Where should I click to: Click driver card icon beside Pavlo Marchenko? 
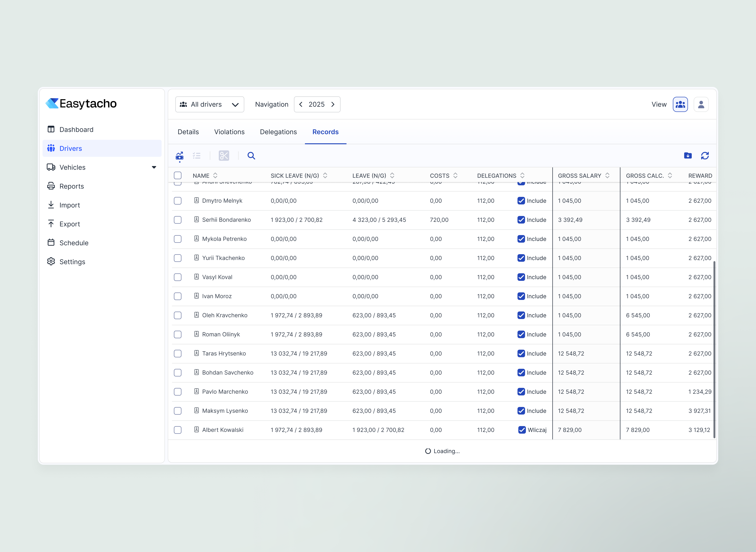pos(197,391)
